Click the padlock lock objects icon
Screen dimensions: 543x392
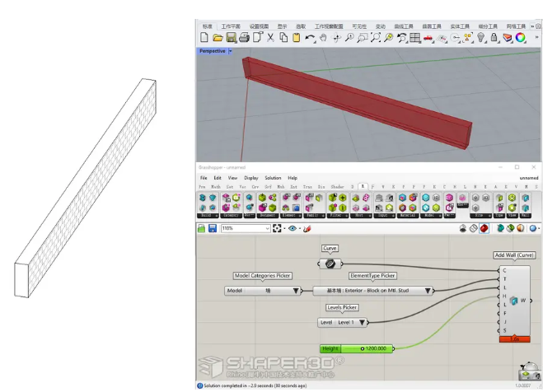[494, 37]
